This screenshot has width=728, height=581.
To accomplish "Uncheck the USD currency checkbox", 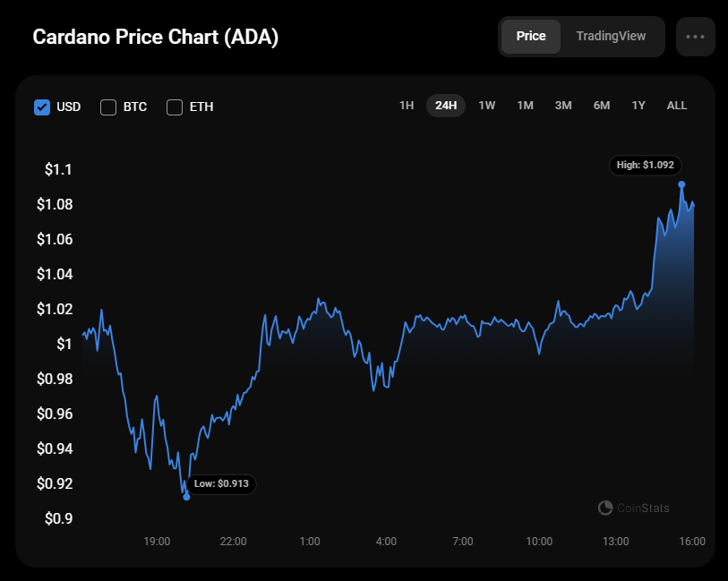I will (x=41, y=107).
